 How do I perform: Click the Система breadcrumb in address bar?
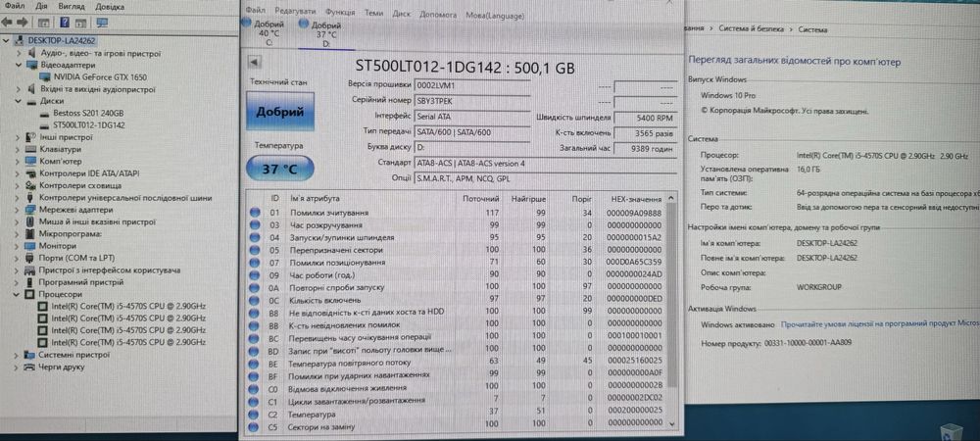click(x=812, y=29)
